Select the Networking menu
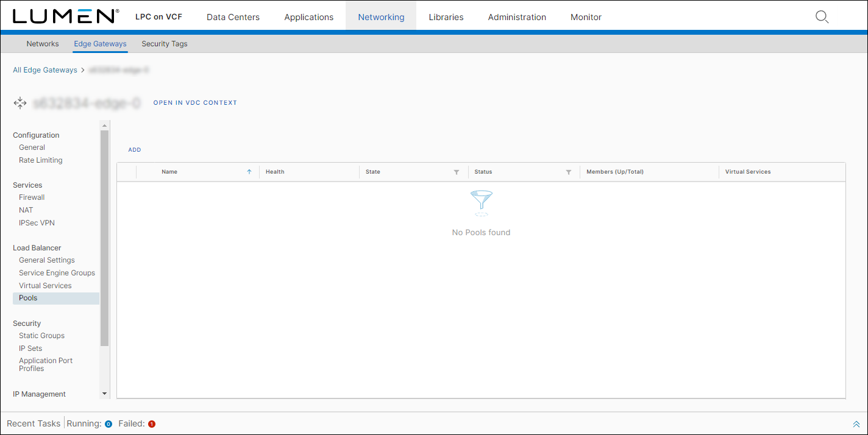The image size is (868, 435). [381, 17]
